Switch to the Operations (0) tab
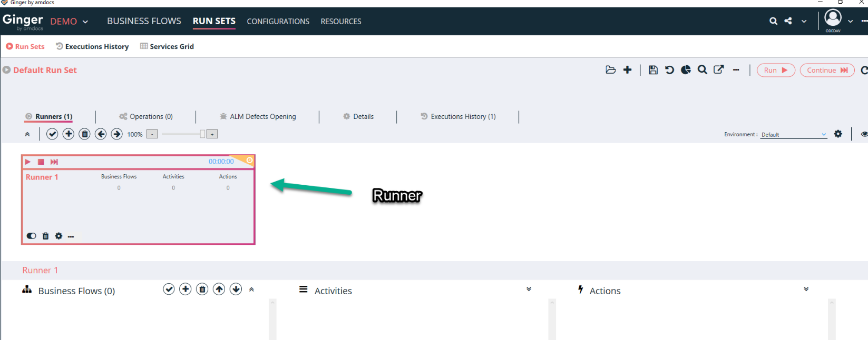 (x=146, y=117)
